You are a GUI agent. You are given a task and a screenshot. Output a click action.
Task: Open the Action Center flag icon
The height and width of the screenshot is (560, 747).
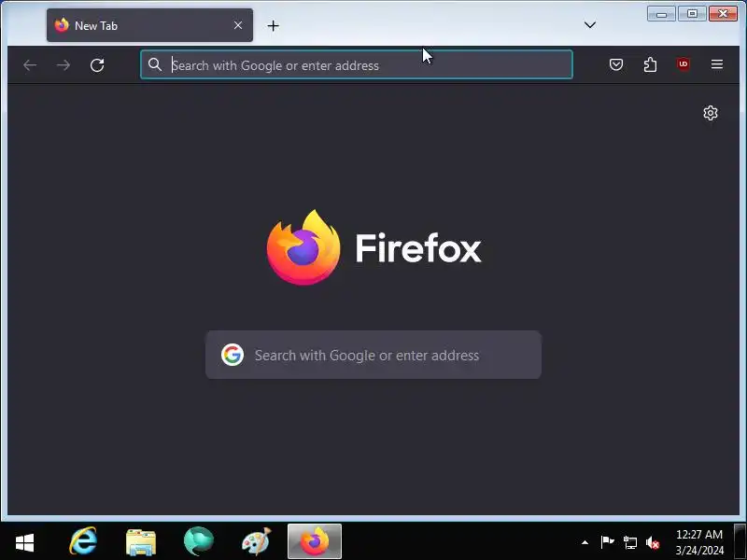tap(607, 542)
